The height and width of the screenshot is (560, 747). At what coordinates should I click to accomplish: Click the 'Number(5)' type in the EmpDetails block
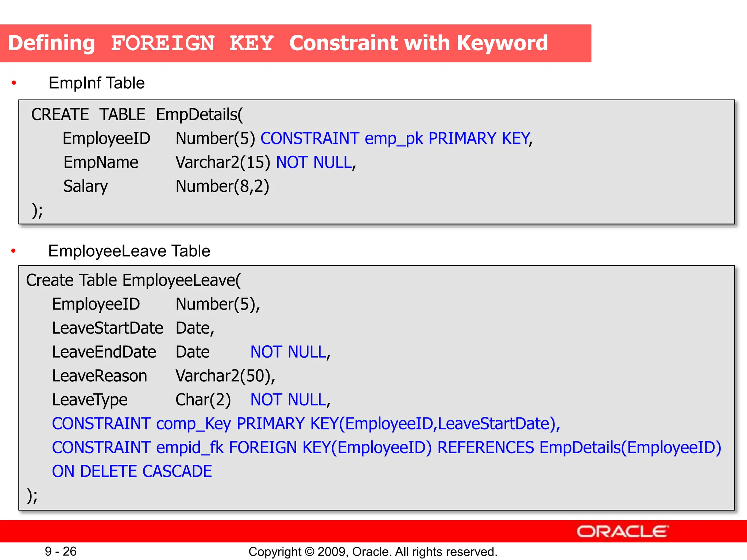coord(215,139)
